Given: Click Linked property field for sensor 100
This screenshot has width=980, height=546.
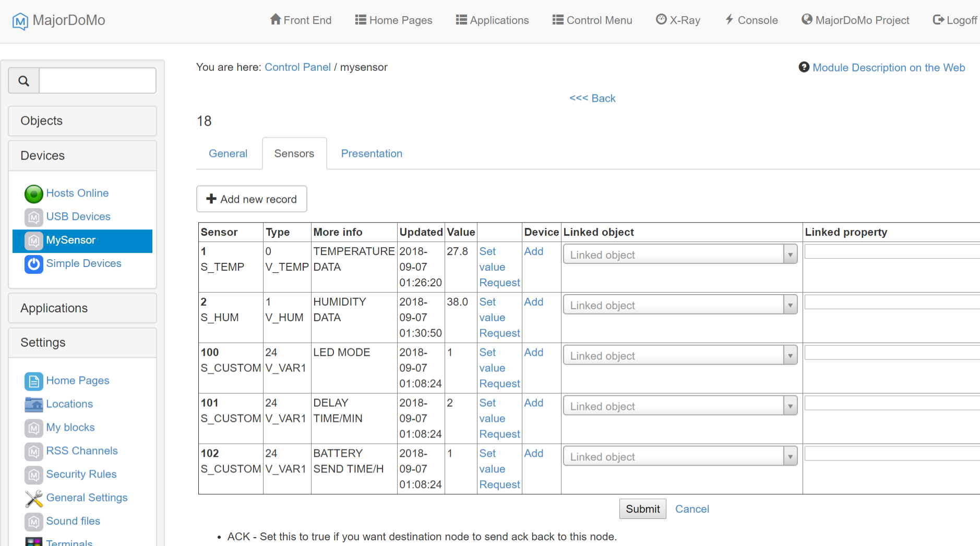Looking at the screenshot, I should (891, 353).
